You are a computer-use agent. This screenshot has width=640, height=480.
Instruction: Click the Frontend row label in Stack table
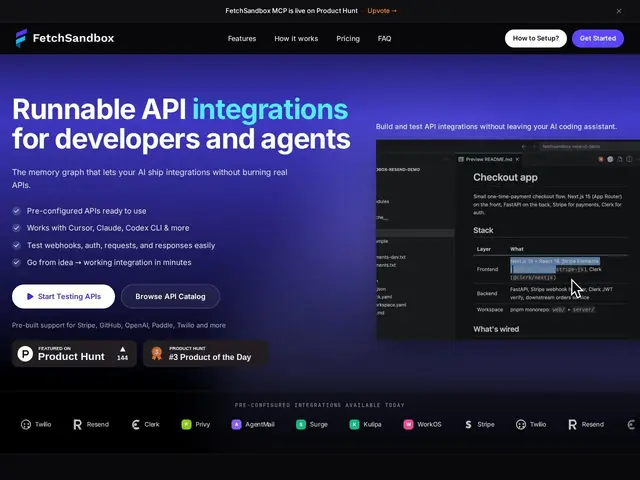[x=487, y=269]
